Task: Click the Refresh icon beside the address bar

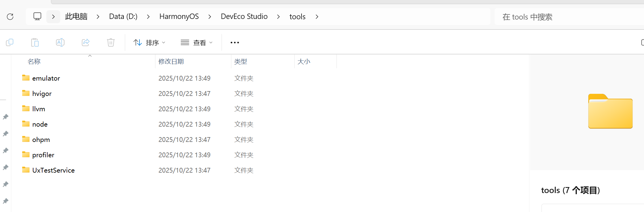Action: click(x=10, y=17)
